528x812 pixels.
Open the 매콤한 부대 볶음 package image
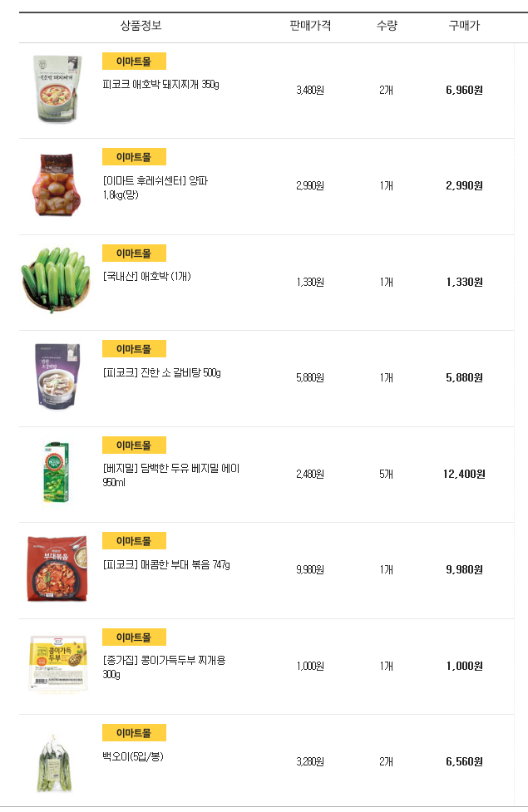coord(57,568)
